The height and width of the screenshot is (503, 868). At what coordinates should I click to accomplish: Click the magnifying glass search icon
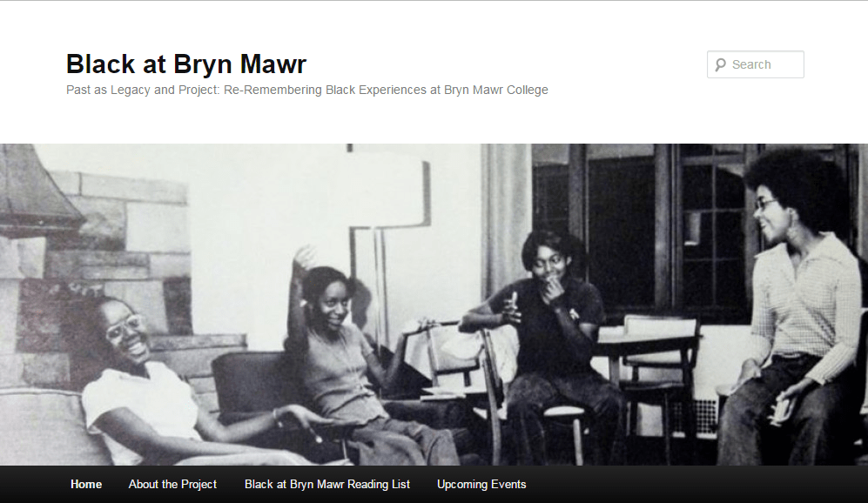(720, 64)
